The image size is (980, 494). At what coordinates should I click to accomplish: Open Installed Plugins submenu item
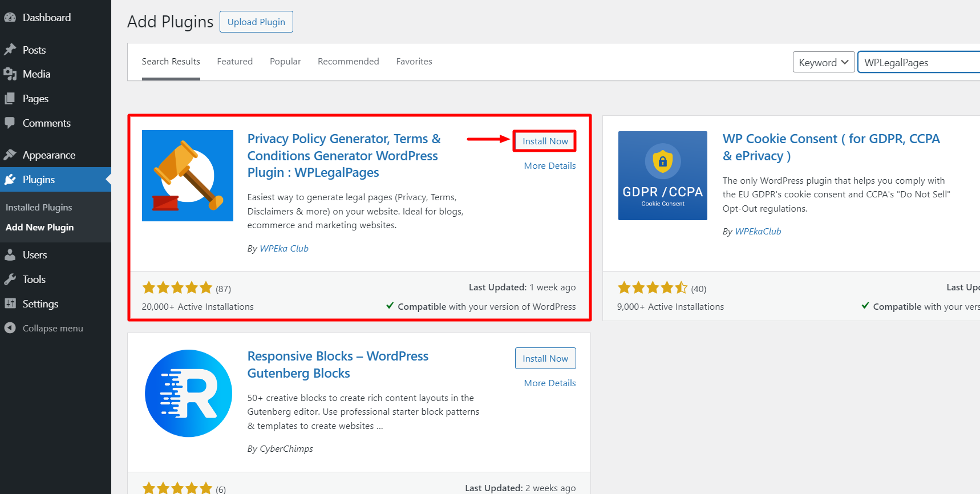click(x=39, y=208)
